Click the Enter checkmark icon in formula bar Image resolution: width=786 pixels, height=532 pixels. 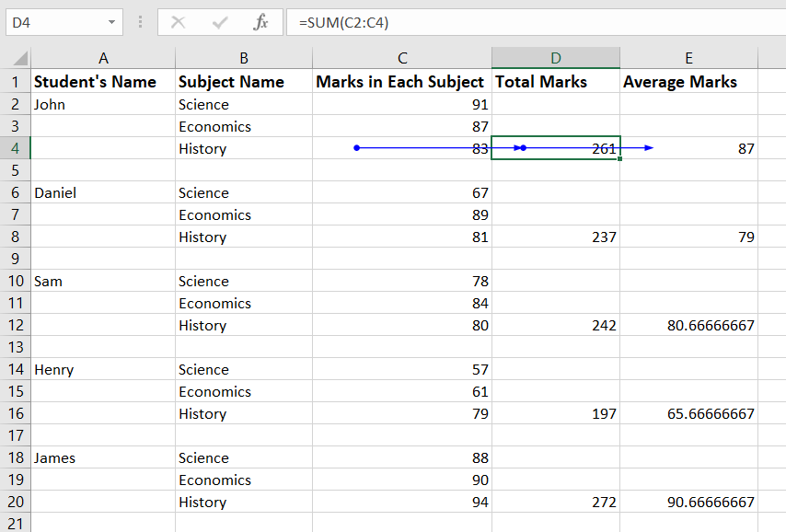click(x=220, y=22)
